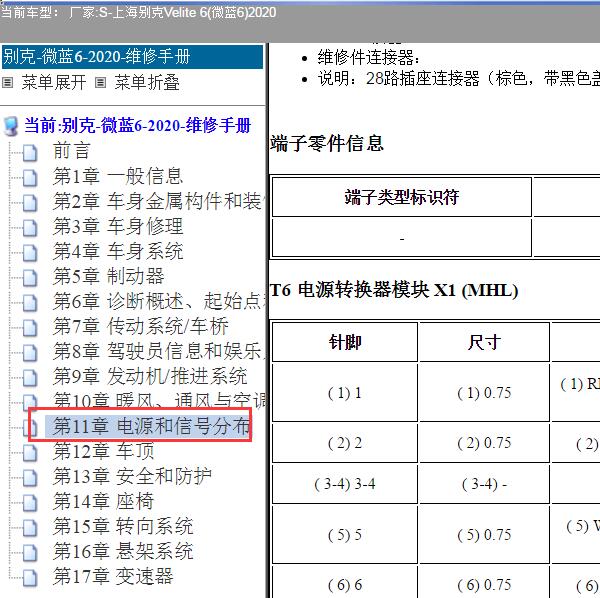This screenshot has height=598, width=600.
Task: Open the 当前:别克-微蓝6-2020-维修手册 root link
Action: 137,126
